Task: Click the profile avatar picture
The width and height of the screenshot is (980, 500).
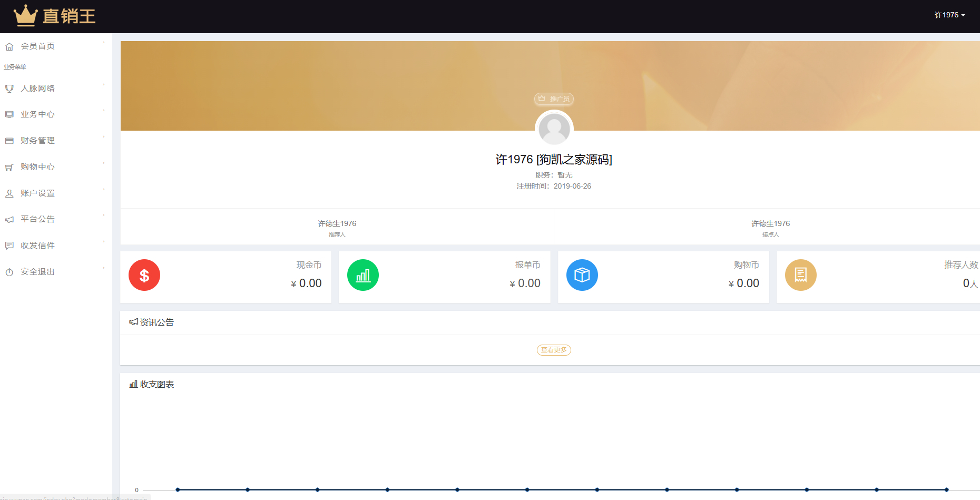Action: [554, 129]
